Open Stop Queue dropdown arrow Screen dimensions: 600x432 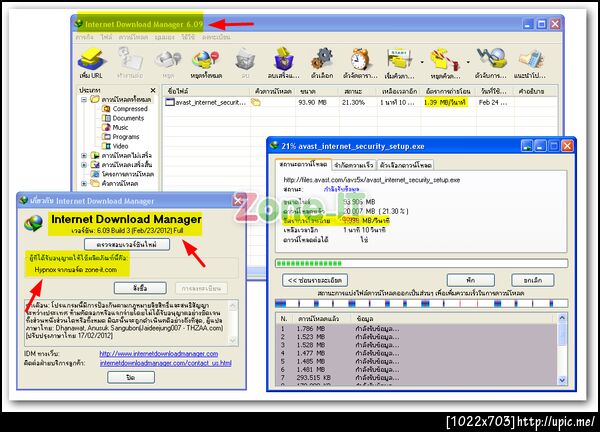468,62
